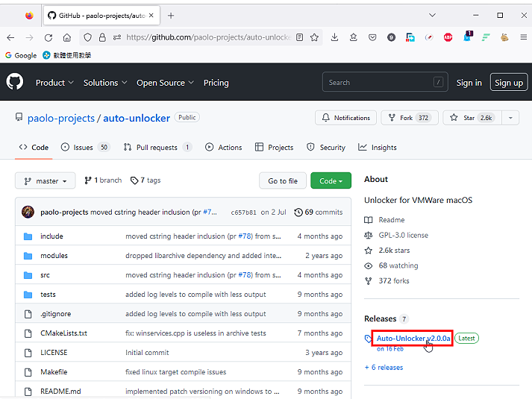Open a new tab with the plus icon
This screenshot has width=532, height=399.
click(x=171, y=16)
